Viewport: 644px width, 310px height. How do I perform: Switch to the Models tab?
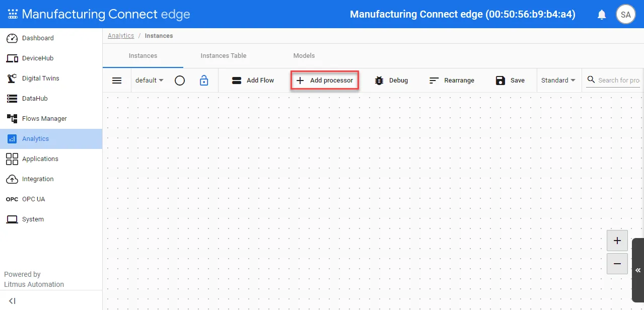click(304, 56)
